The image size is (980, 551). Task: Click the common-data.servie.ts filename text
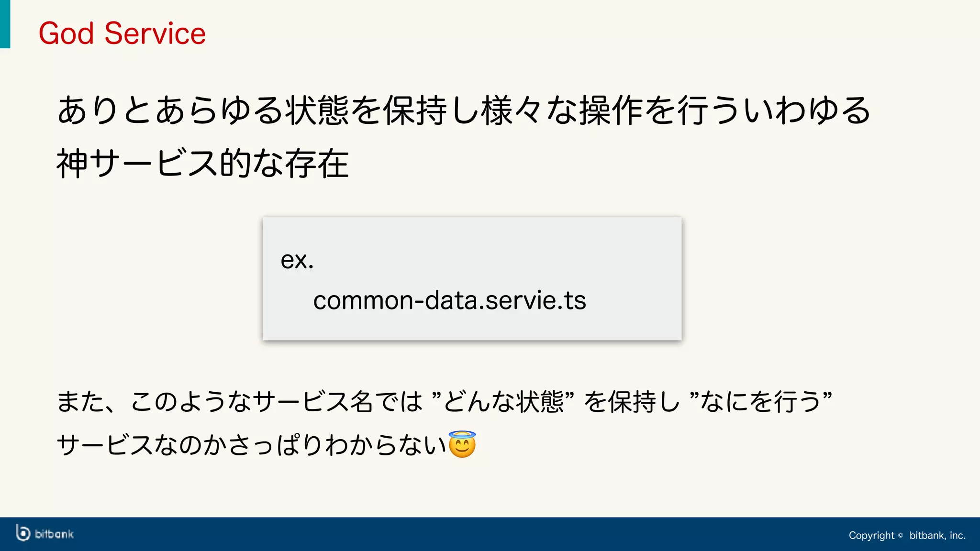coord(449,300)
